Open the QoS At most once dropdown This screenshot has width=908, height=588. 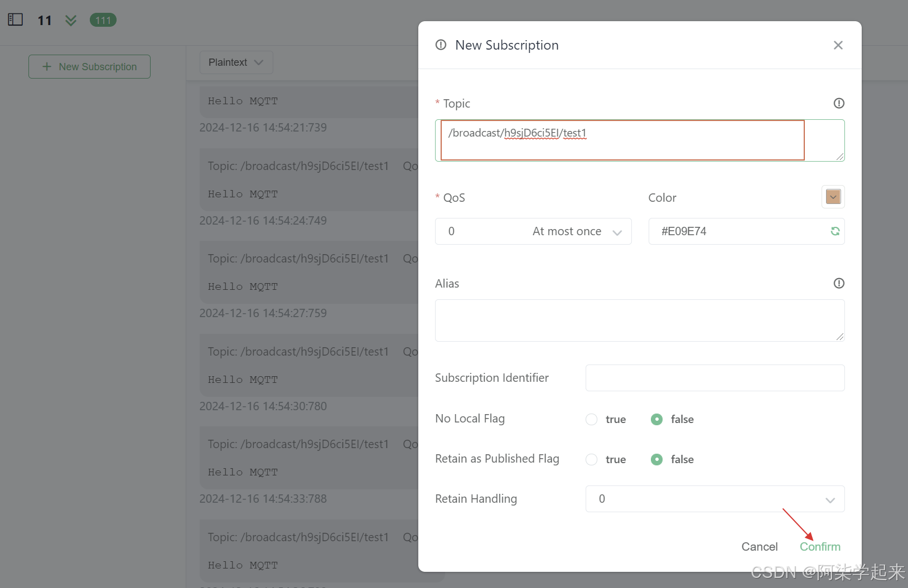click(x=533, y=231)
